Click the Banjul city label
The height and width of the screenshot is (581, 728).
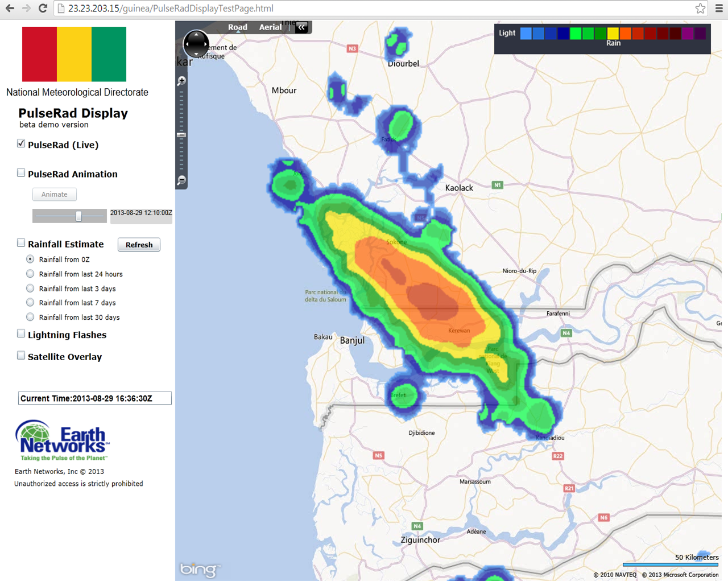[x=352, y=340]
